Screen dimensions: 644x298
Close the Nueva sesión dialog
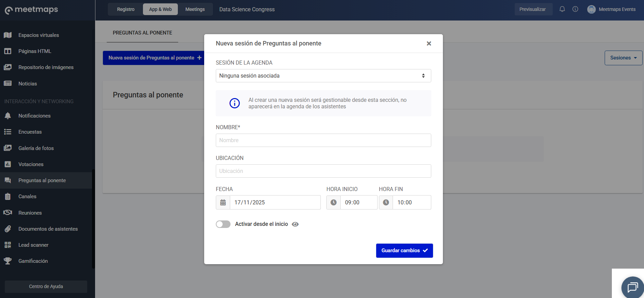click(429, 43)
